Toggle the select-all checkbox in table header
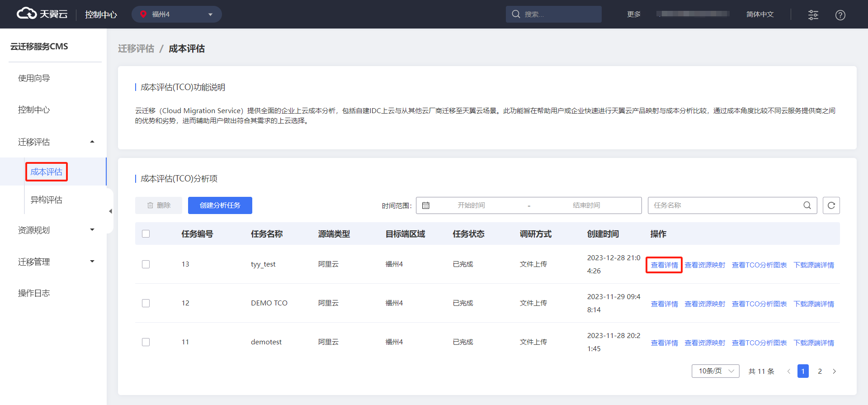 click(x=146, y=234)
